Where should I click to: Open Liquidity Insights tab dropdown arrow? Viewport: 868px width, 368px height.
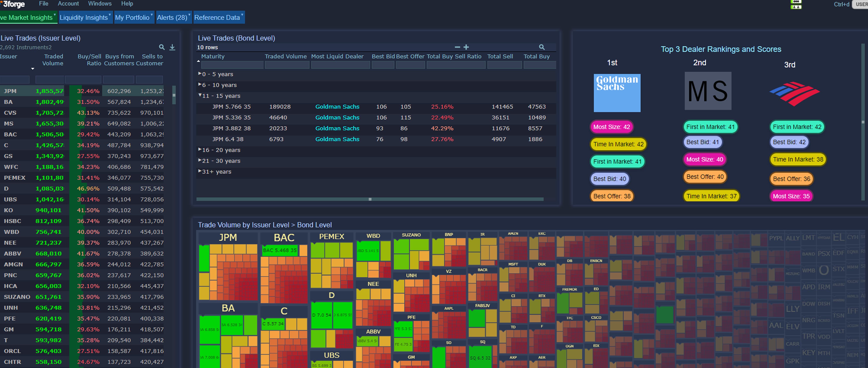tap(110, 15)
